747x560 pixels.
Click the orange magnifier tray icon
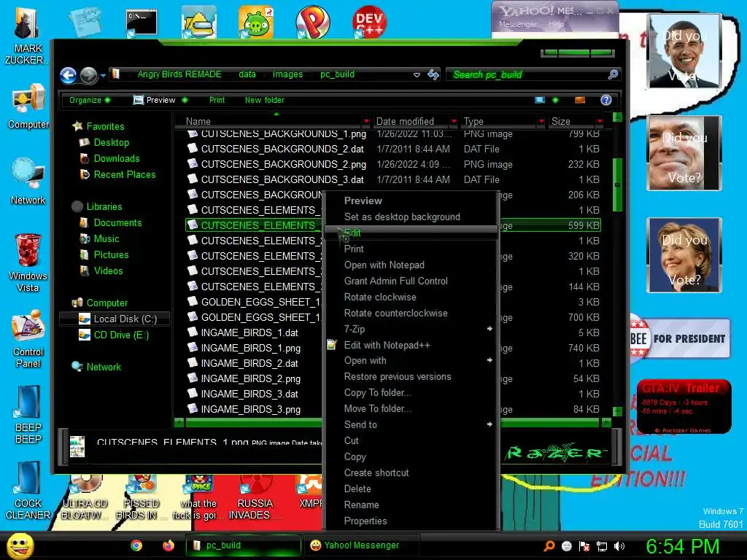pyautogui.click(x=549, y=546)
